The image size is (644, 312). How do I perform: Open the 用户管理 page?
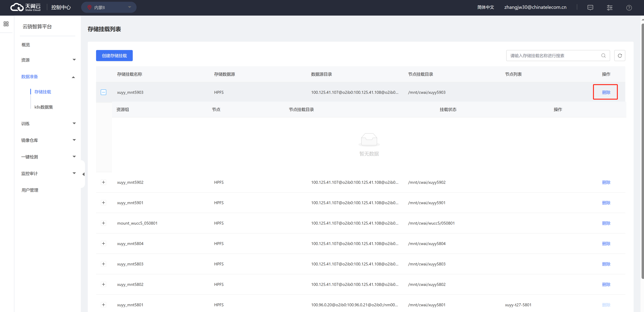(x=30, y=190)
